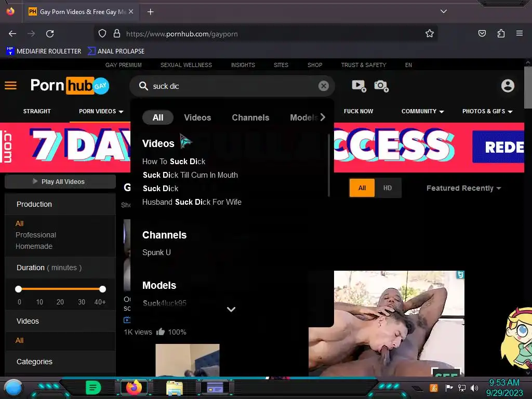Bookmark this page with the star
The width and height of the screenshot is (532, 399).
(x=430, y=34)
